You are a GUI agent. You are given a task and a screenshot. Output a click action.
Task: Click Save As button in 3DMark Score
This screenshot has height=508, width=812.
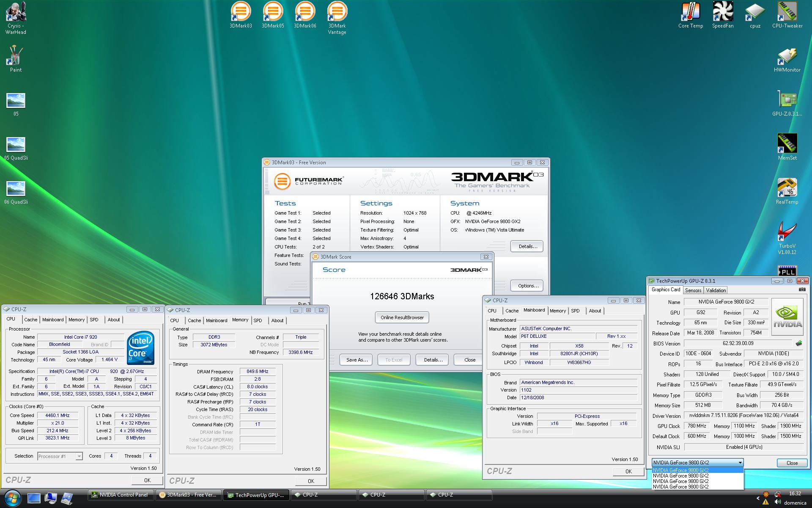coord(357,360)
